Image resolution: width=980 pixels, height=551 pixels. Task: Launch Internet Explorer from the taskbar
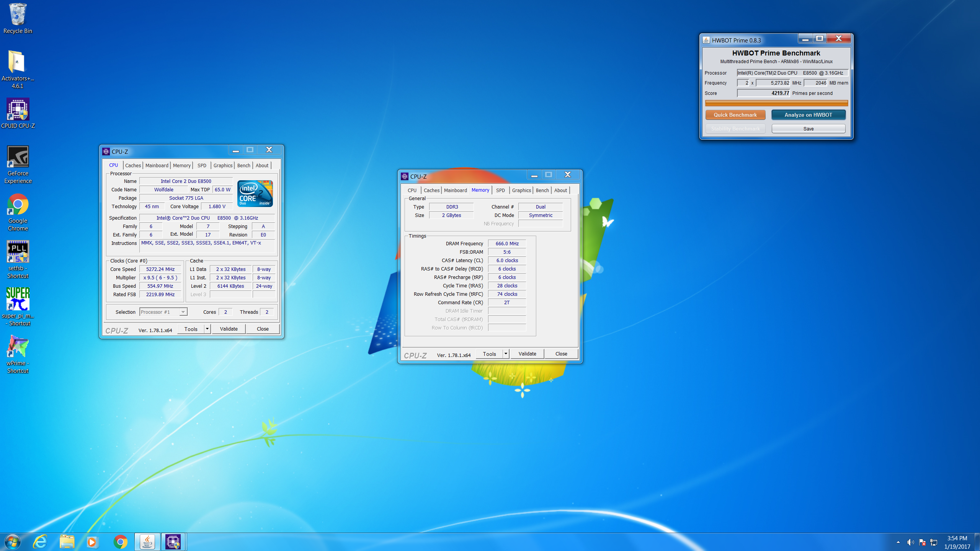40,542
